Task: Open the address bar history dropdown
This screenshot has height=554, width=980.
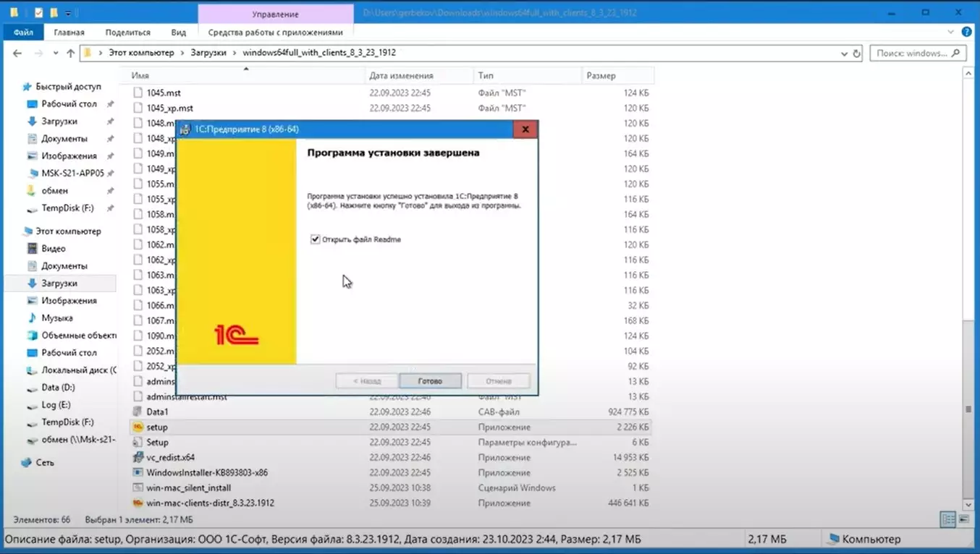Action: click(844, 53)
